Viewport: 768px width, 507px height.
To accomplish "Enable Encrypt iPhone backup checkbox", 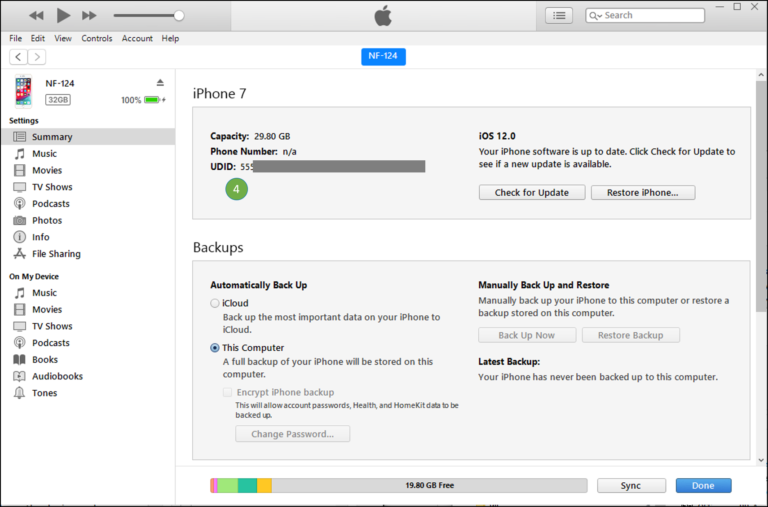I will click(228, 393).
